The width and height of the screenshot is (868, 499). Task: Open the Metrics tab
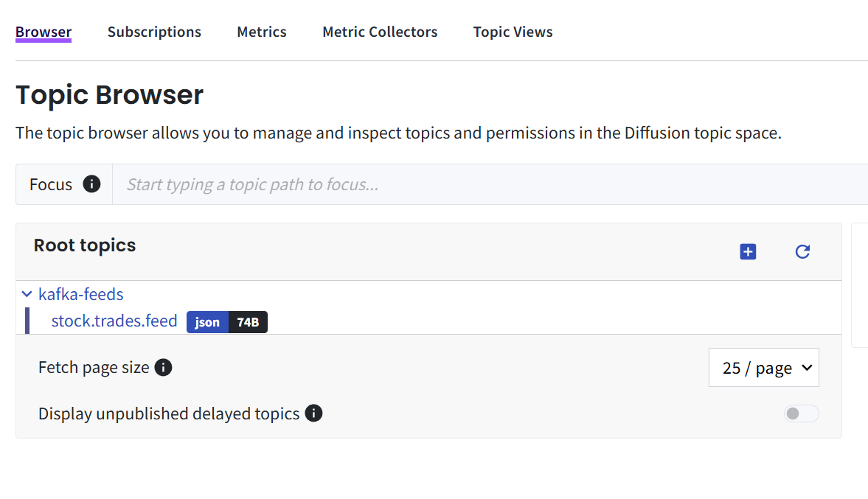click(x=262, y=32)
